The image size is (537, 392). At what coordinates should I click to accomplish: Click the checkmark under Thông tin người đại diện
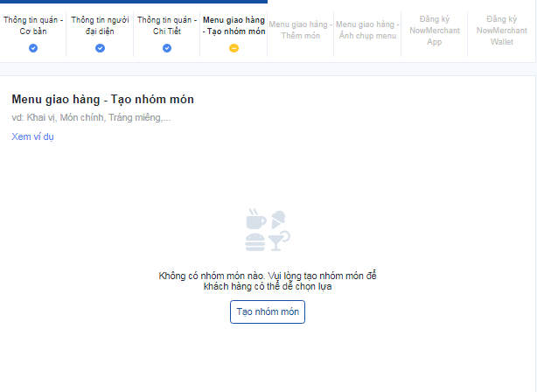[x=100, y=48]
